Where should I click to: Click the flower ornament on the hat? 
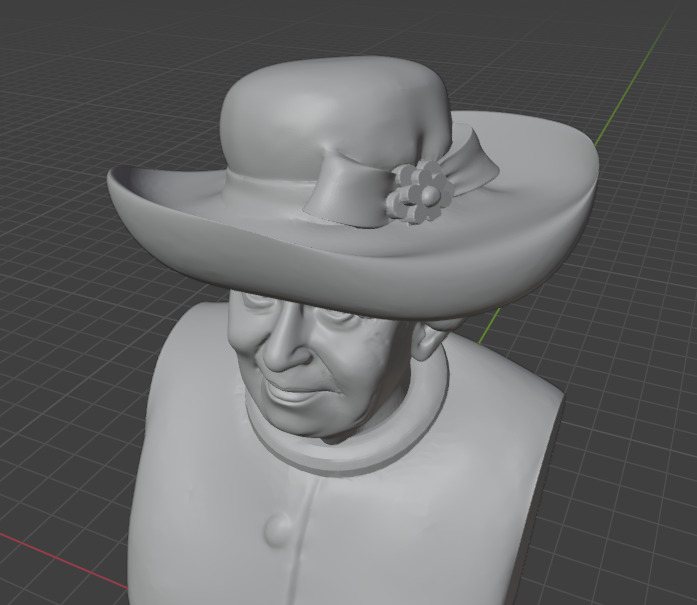click(419, 192)
